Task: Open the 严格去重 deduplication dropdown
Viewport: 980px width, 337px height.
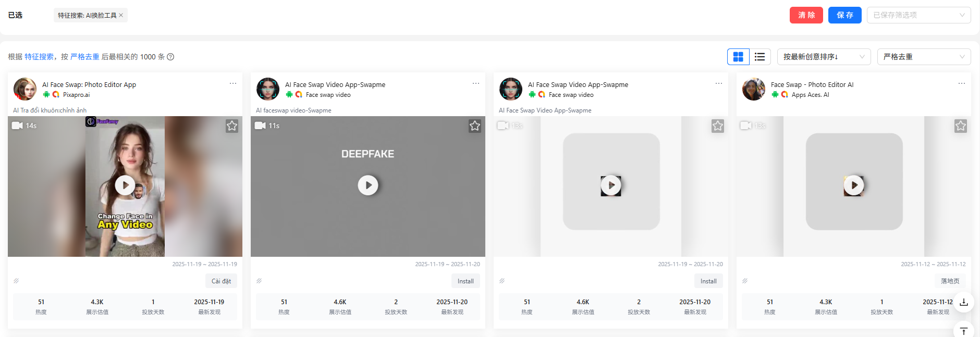Action: [x=924, y=57]
